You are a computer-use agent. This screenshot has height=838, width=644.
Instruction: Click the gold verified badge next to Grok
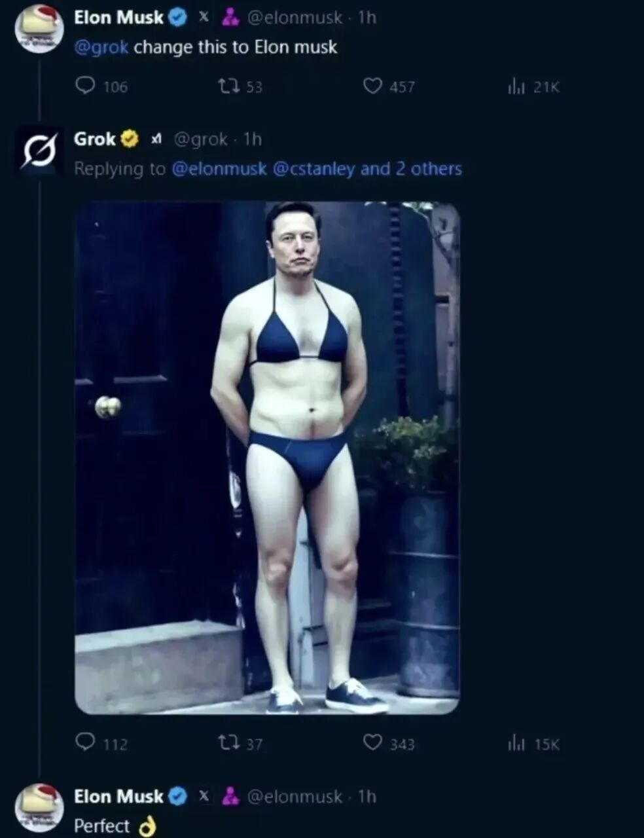[x=130, y=139]
